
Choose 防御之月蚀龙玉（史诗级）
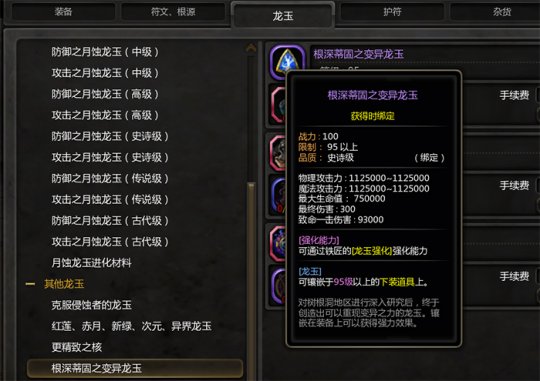(x=110, y=136)
